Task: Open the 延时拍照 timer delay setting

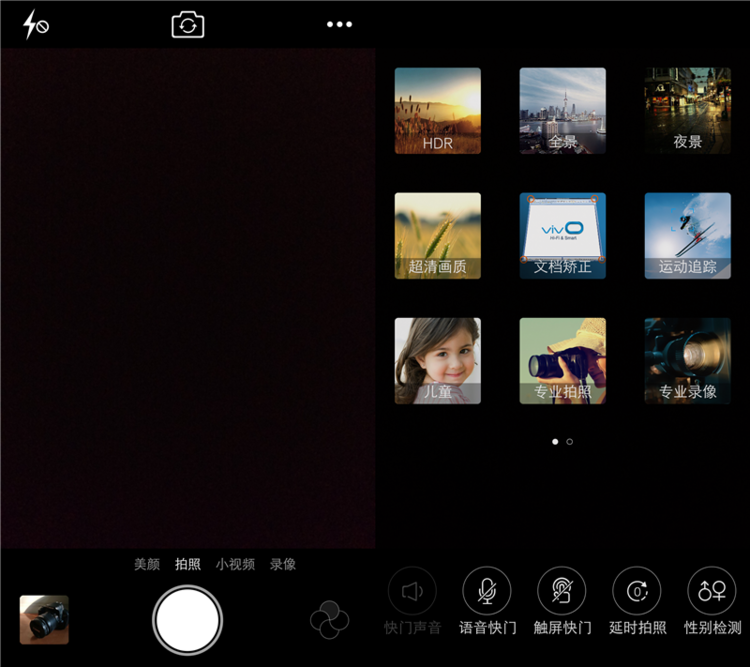Action: (637, 592)
